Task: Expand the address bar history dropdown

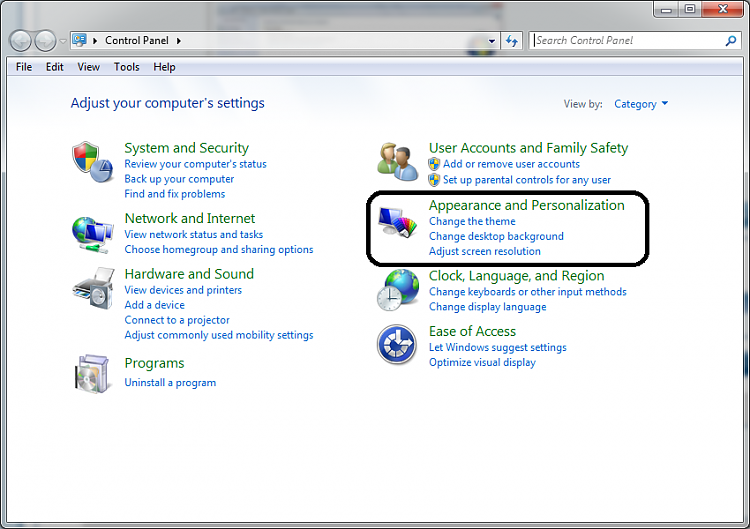Action: [491, 41]
